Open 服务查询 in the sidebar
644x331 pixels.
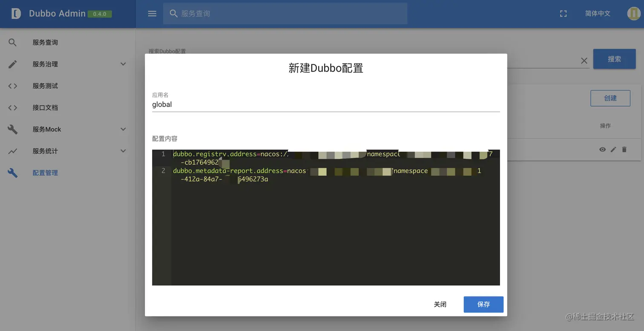pos(45,43)
